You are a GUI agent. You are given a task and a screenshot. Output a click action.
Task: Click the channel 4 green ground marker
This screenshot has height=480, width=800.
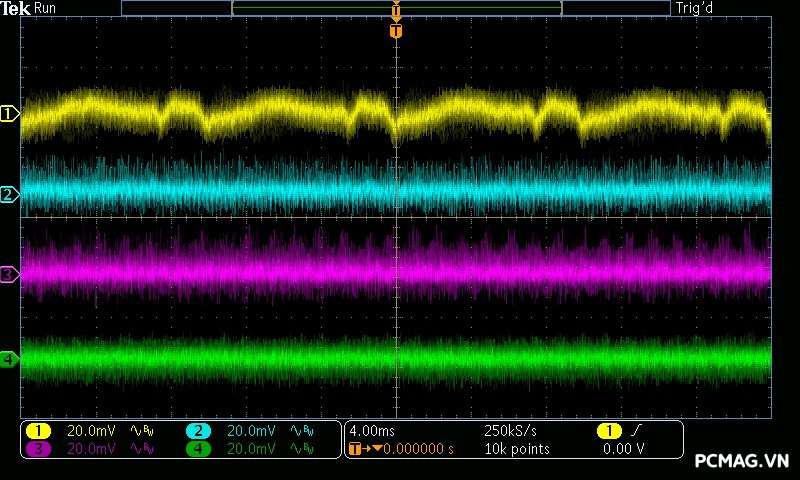point(9,359)
